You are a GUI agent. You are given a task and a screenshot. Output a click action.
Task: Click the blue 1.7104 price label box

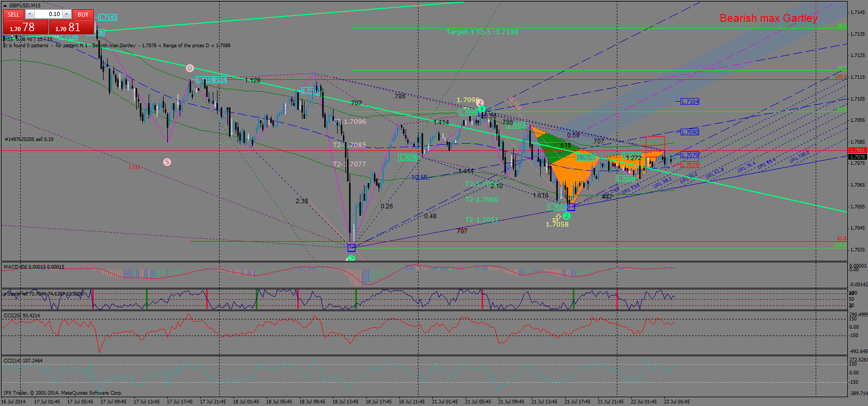tap(689, 102)
